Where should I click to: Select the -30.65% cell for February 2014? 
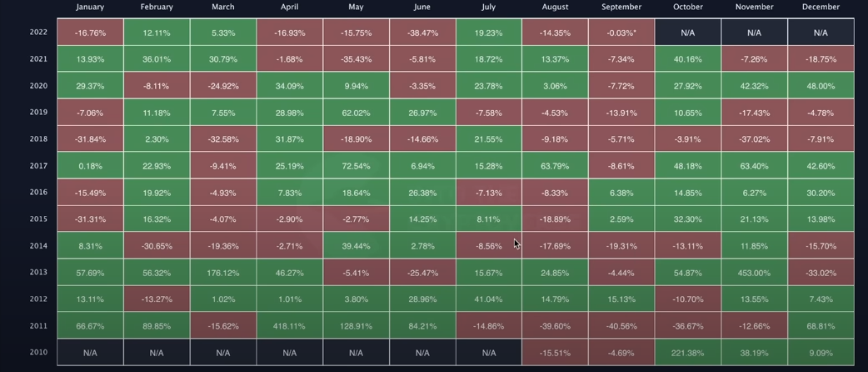[x=157, y=246]
